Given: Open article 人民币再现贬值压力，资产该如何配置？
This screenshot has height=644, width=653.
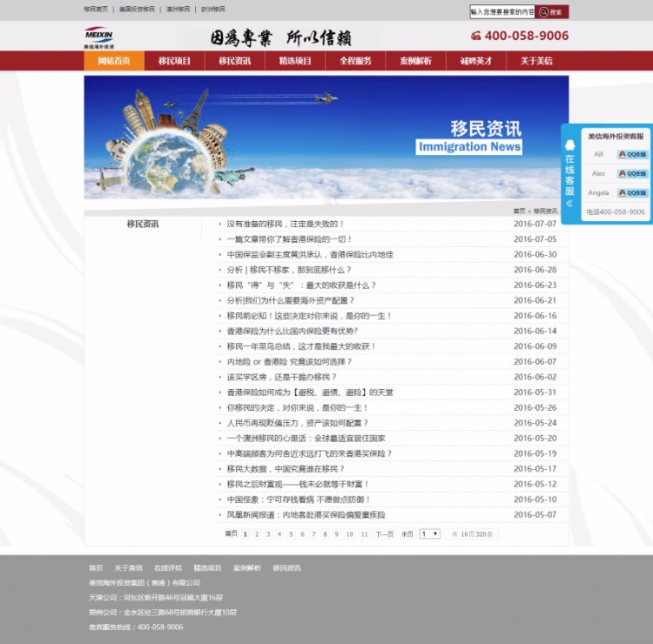Looking at the screenshot, I should tap(298, 423).
